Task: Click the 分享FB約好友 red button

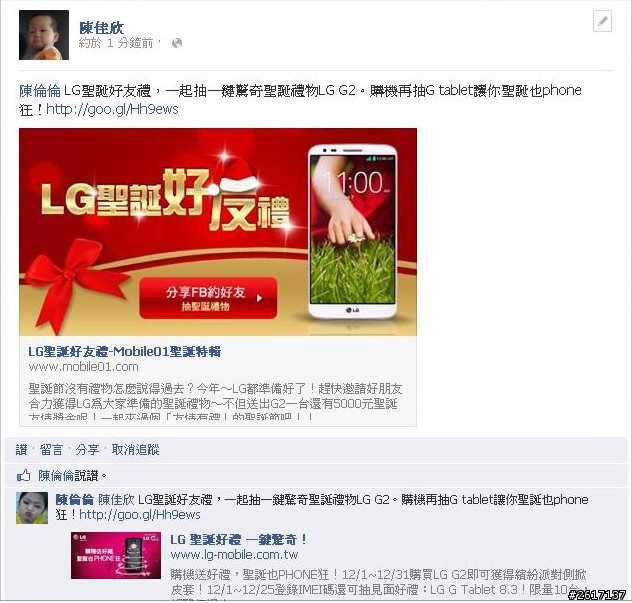Action: (x=208, y=298)
